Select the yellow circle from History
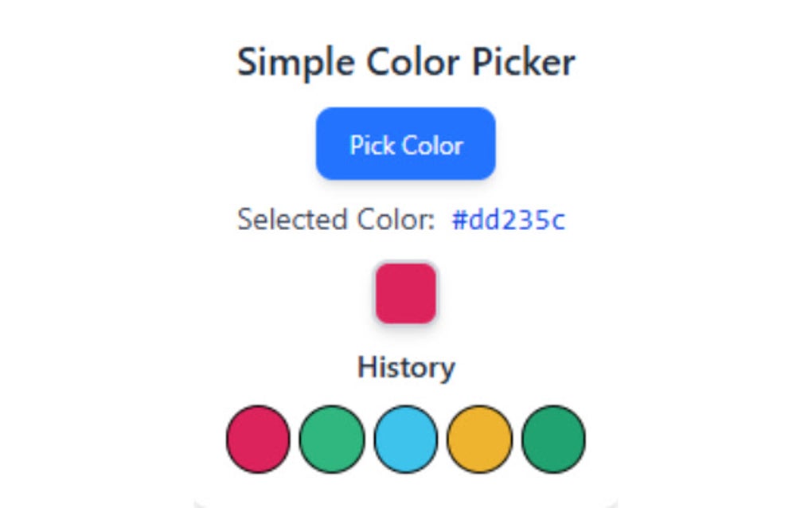 (478, 437)
